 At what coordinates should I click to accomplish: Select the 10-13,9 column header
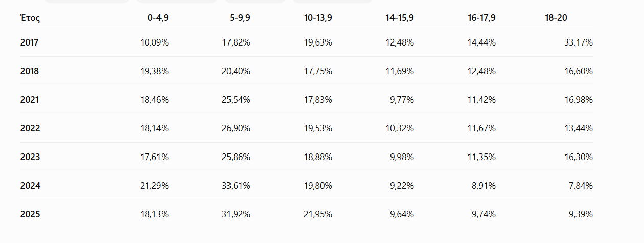click(x=318, y=18)
